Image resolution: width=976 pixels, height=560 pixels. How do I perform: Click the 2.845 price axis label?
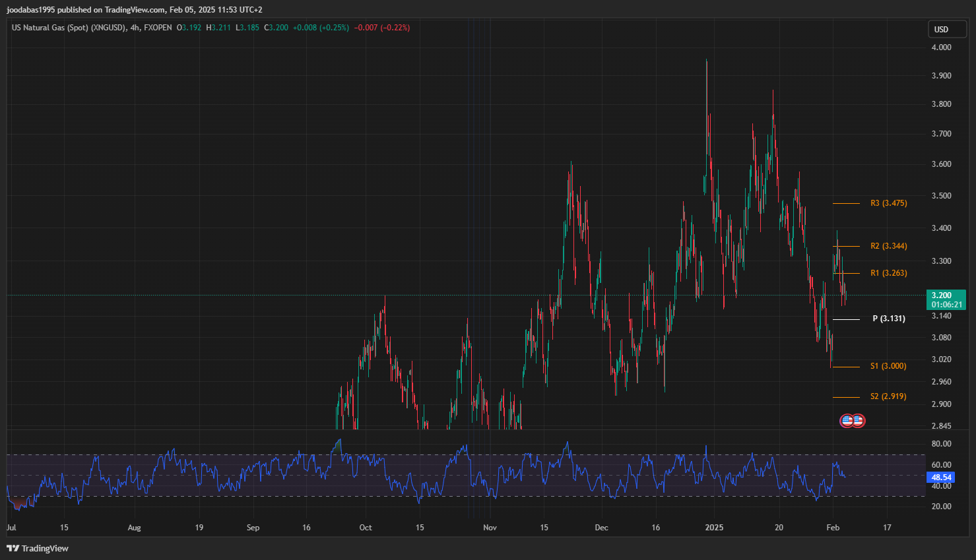(x=941, y=426)
